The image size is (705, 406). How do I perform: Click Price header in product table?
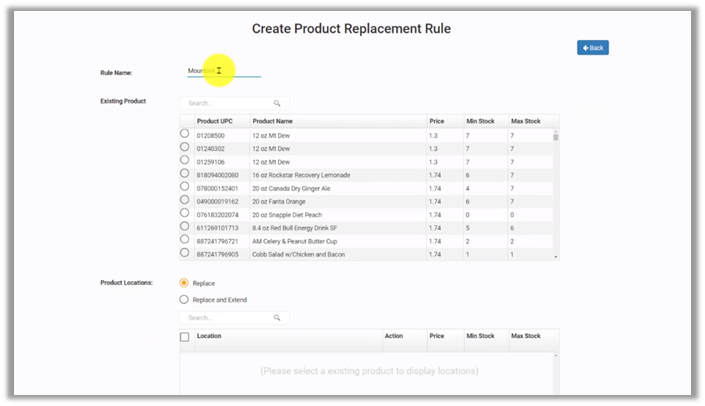click(436, 121)
